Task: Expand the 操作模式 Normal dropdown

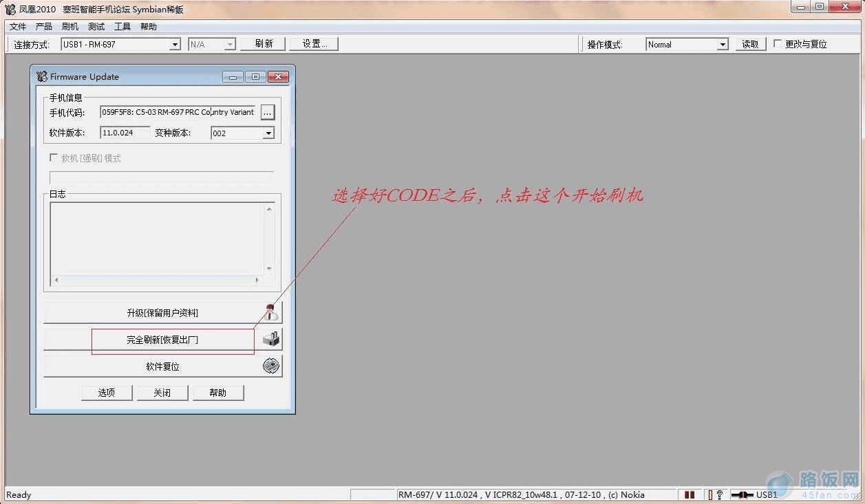Action: (x=723, y=45)
